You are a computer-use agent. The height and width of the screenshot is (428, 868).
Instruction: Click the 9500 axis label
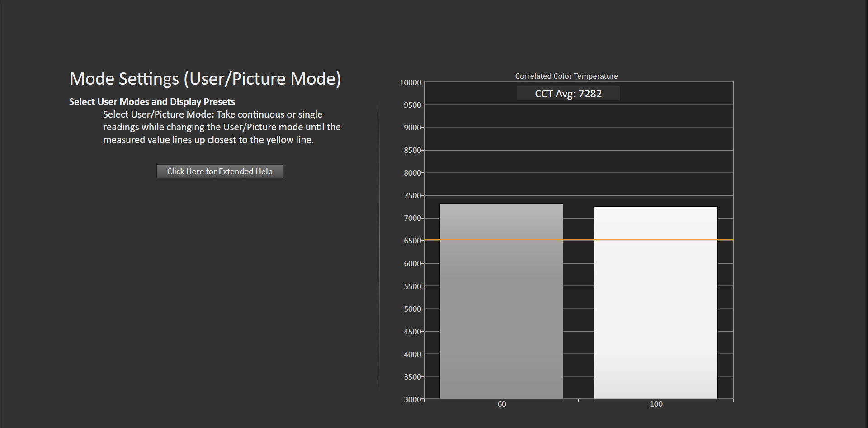412,105
